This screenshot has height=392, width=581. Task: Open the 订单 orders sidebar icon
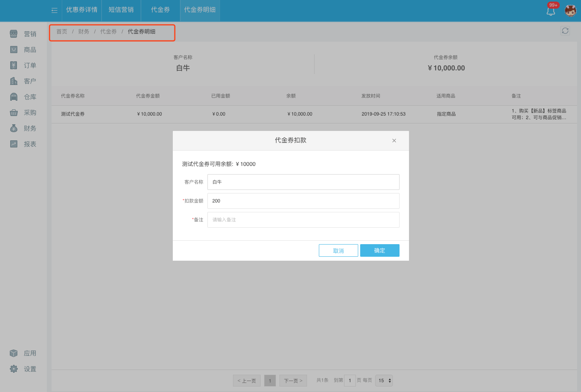[14, 65]
